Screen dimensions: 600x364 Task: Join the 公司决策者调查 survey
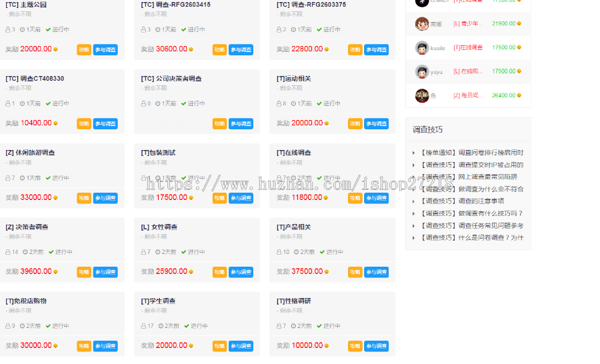(x=241, y=123)
